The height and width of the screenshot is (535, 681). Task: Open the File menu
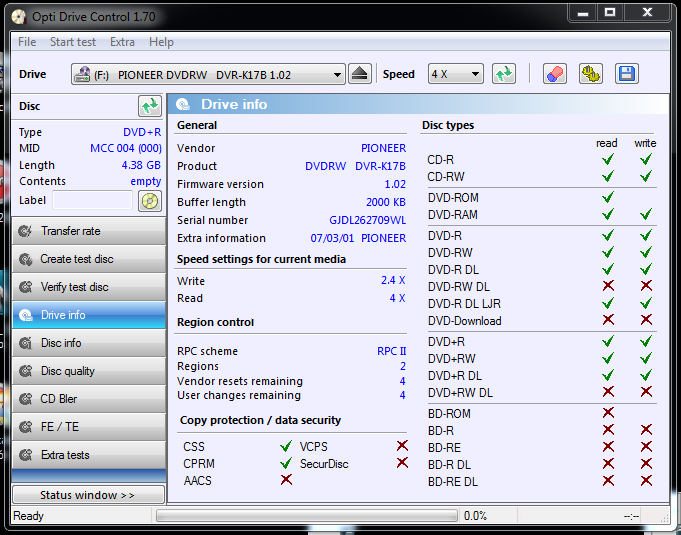click(x=27, y=42)
